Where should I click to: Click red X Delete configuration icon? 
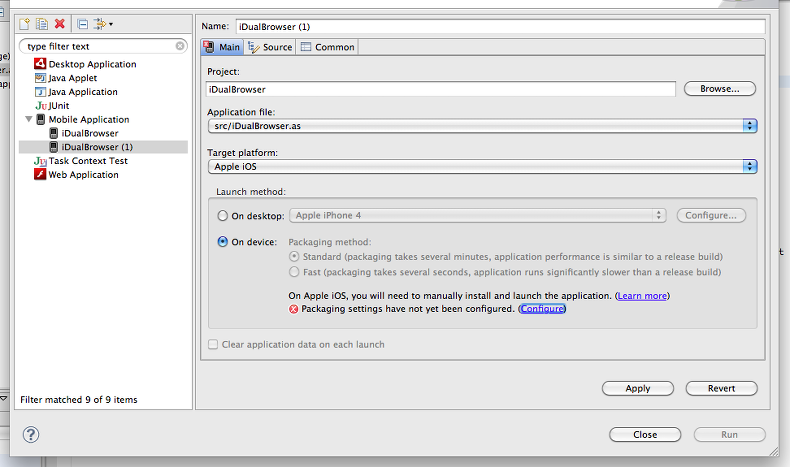pos(60,24)
